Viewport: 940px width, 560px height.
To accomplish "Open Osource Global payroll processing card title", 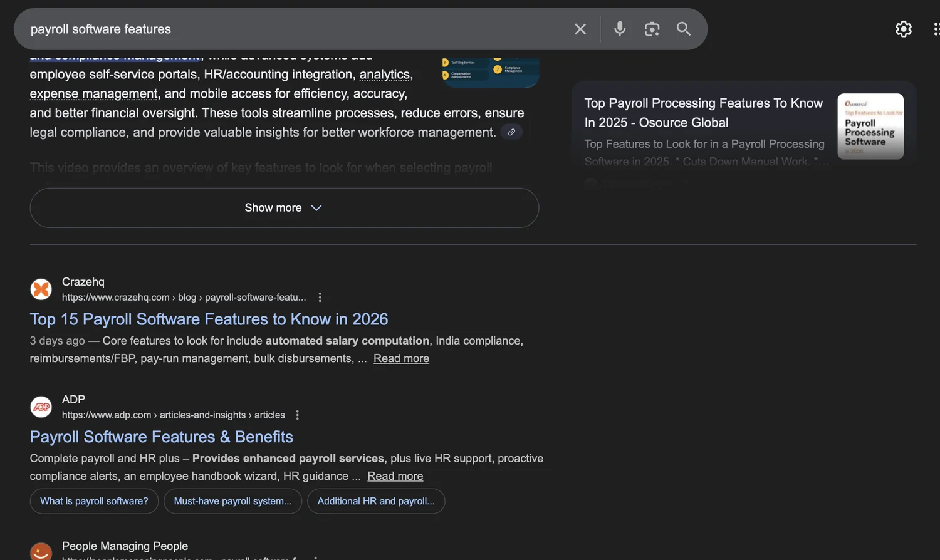I will coord(703,113).
